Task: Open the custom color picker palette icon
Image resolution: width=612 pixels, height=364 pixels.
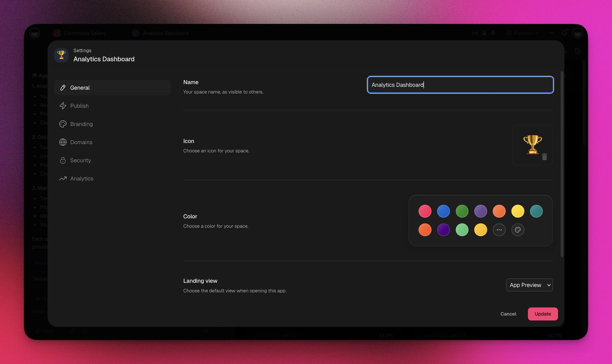Action: (x=518, y=229)
